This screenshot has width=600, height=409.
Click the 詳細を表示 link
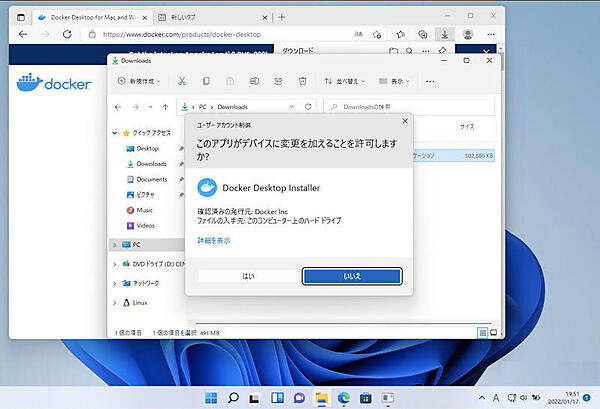(x=214, y=241)
